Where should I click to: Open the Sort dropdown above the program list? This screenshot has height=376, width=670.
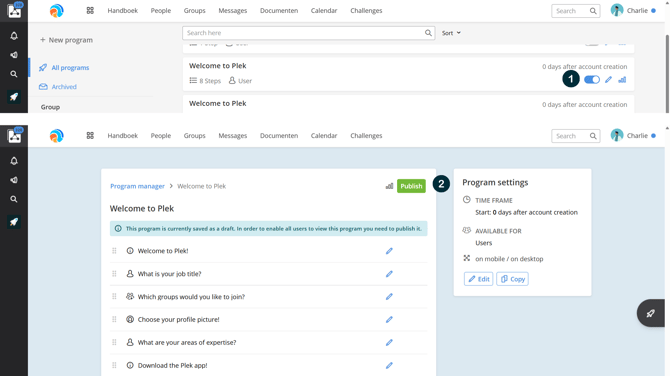[x=451, y=33]
